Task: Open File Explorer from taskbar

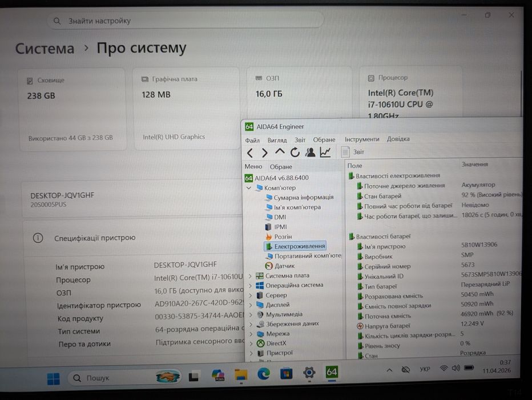Action: click(x=241, y=375)
